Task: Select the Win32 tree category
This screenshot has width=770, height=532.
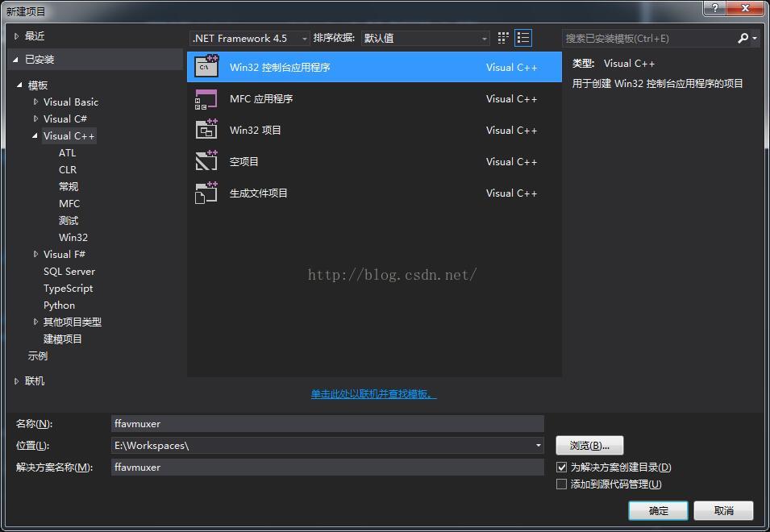Action: [x=73, y=237]
